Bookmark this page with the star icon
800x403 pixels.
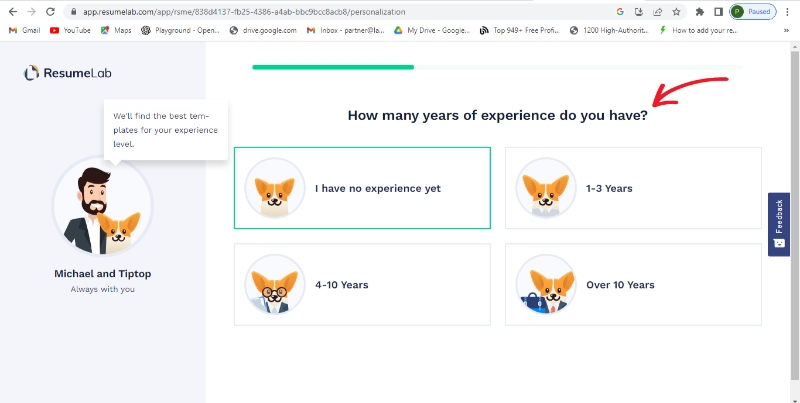click(676, 12)
